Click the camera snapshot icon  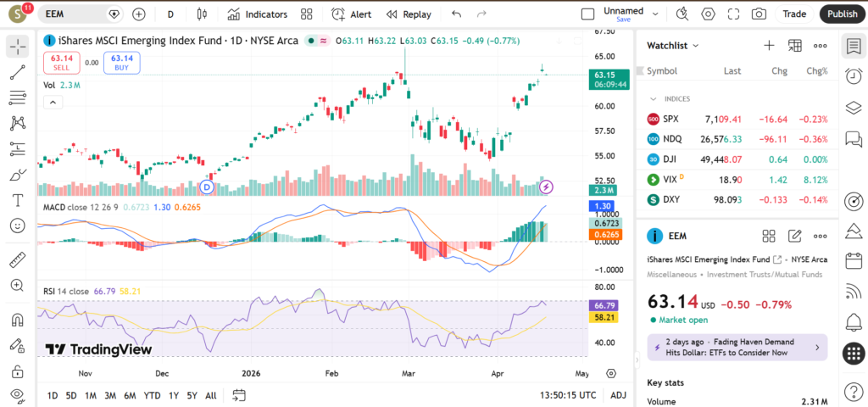point(759,14)
